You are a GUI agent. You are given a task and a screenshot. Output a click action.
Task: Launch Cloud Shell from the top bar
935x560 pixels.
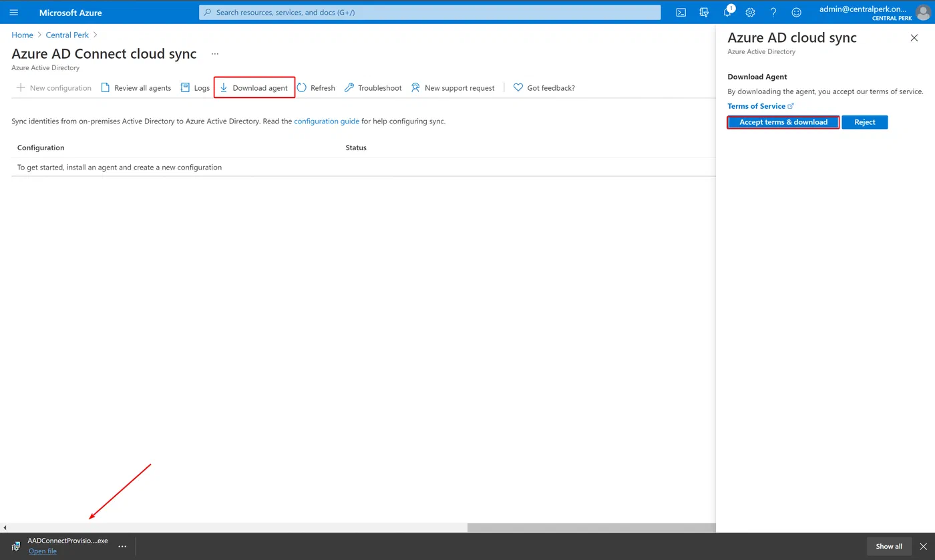pos(681,12)
